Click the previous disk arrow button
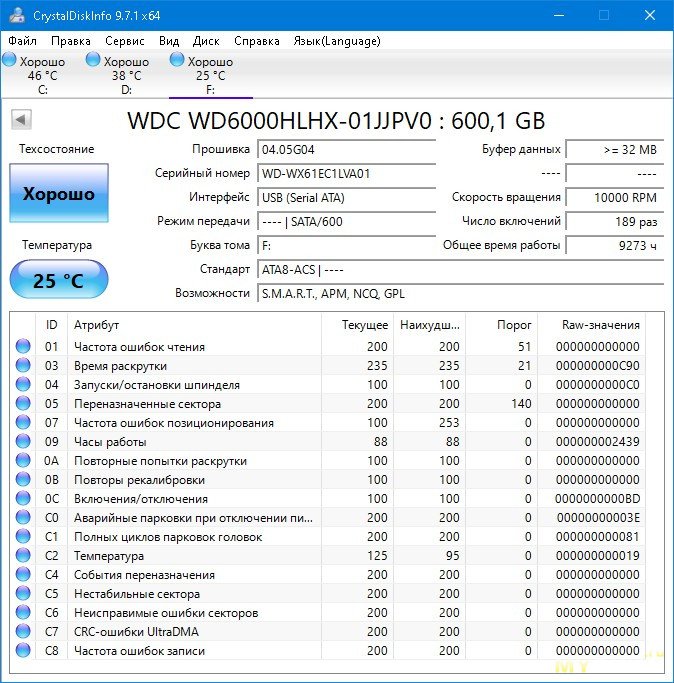 [x=20, y=120]
